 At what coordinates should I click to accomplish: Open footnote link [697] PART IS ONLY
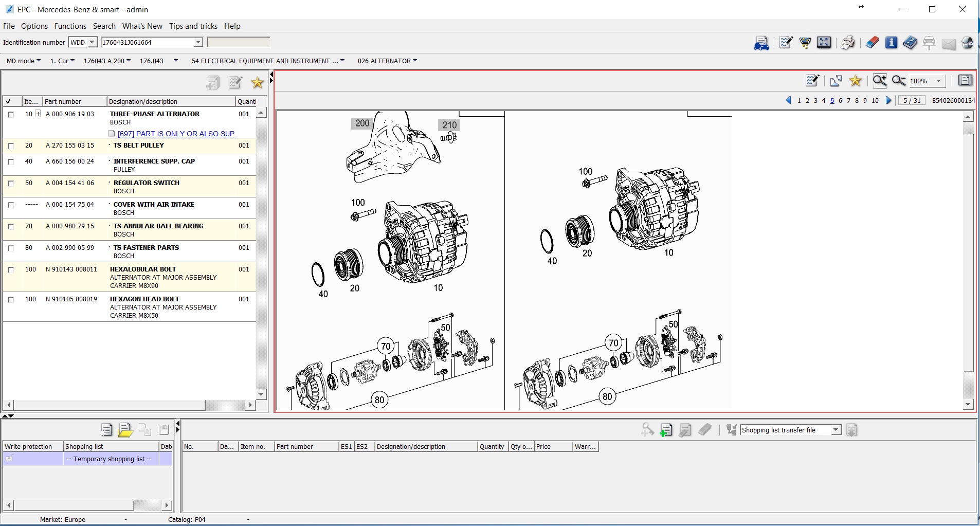pyautogui.click(x=176, y=134)
